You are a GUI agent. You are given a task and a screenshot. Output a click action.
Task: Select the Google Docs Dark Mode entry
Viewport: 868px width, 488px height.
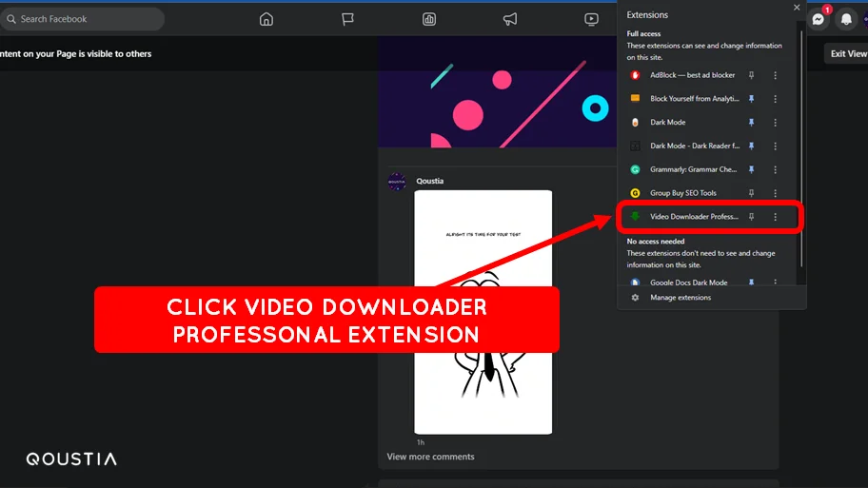(689, 283)
